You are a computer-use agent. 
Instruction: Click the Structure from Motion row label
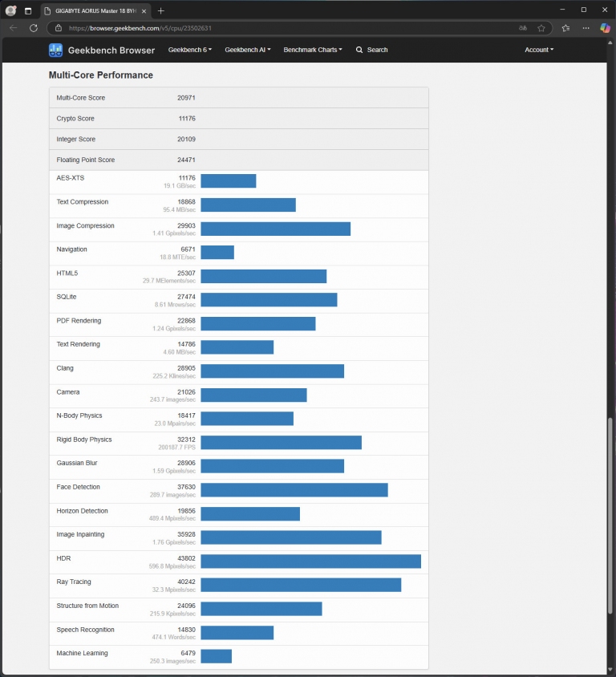point(87,606)
